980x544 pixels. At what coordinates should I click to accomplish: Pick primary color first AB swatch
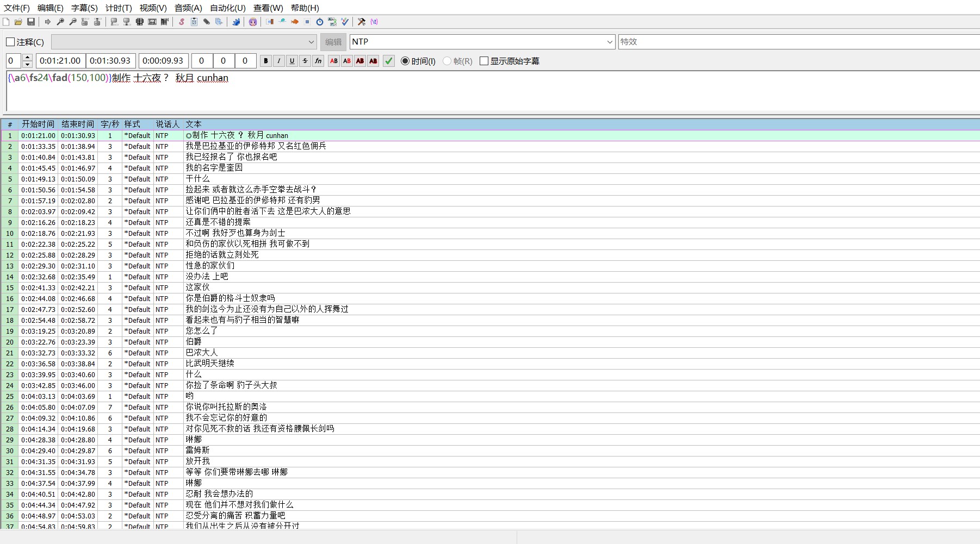click(334, 61)
